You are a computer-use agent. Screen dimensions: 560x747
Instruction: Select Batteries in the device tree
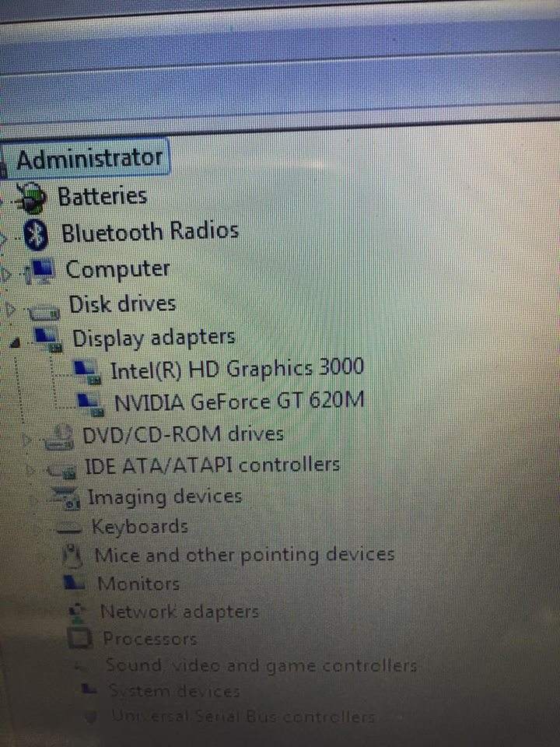[102, 197]
